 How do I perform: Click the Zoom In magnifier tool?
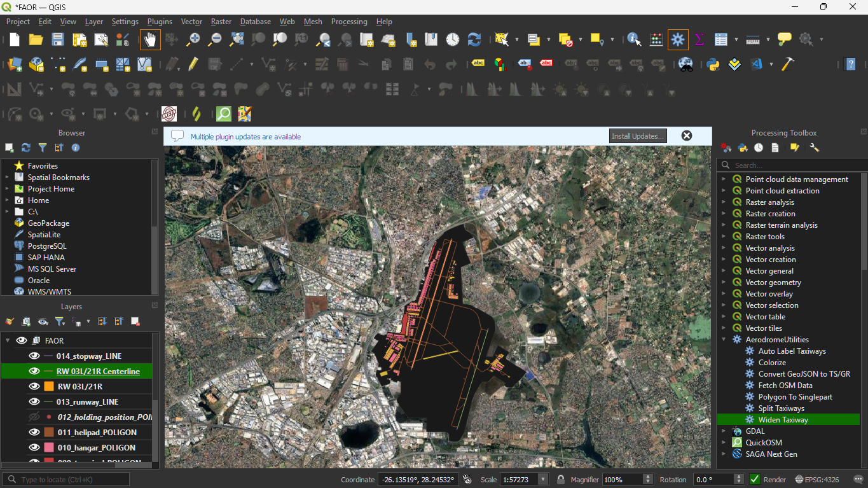tap(193, 39)
